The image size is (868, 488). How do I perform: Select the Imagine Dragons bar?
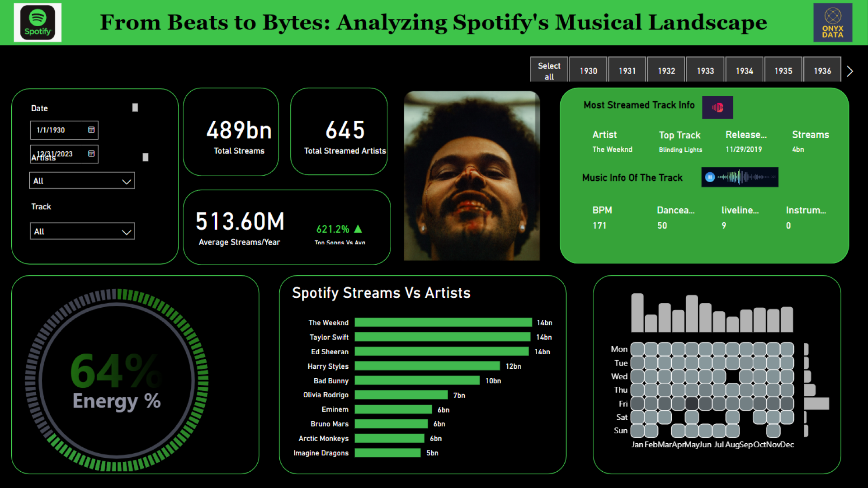click(388, 453)
